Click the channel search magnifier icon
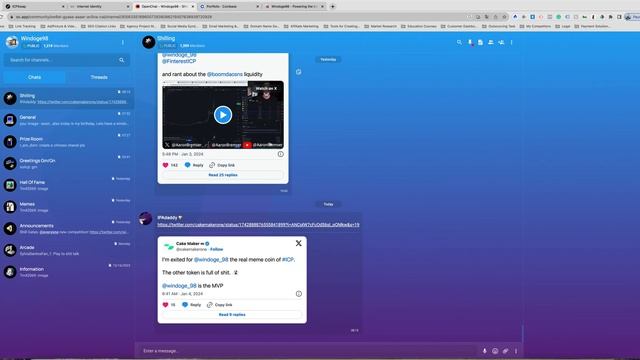 coord(122,60)
